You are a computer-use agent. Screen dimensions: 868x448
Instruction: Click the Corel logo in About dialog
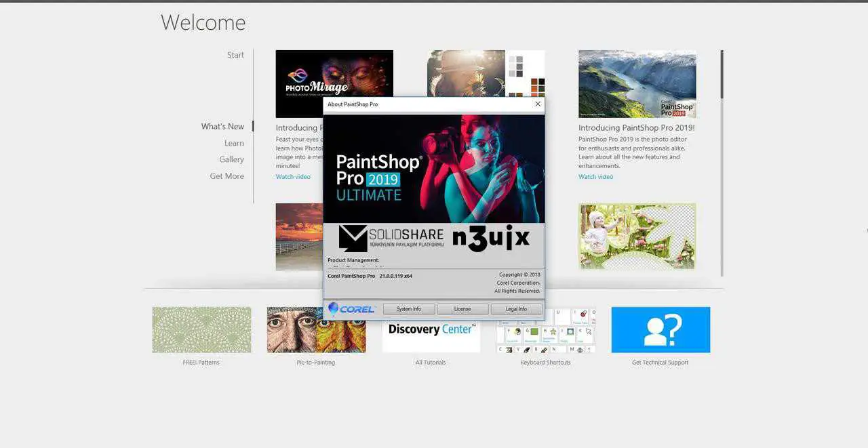click(351, 309)
